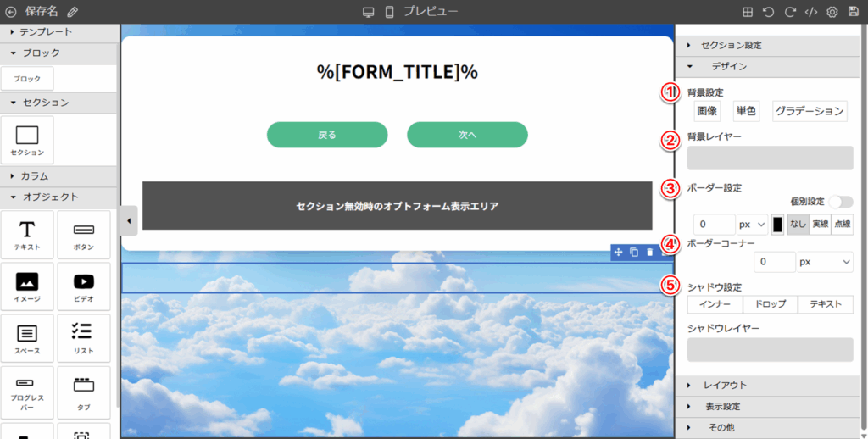The width and height of the screenshot is (868, 439).
Task: Click the redo icon in top bar
Action: [x=790, y=12]
